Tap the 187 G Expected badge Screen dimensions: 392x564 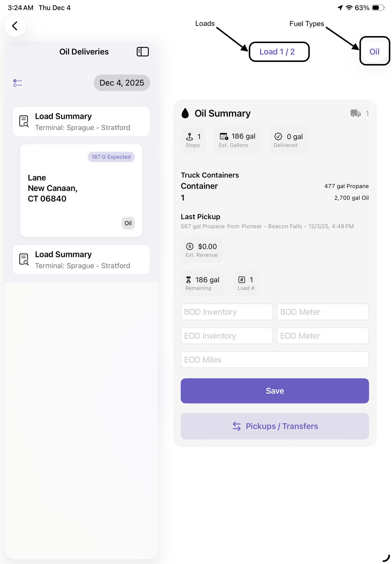(x=111, y=157)
